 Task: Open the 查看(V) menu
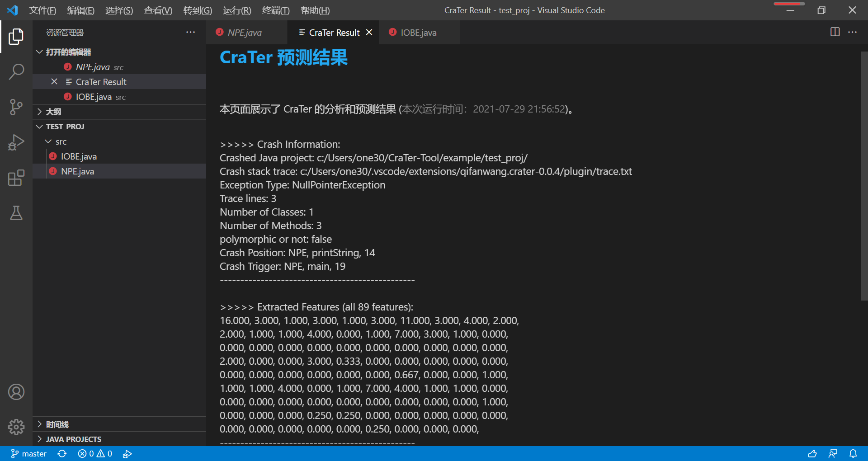[x=158, y=10]
